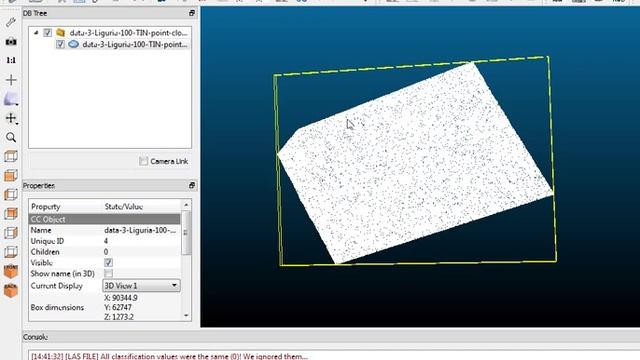Viewport: 640px width, 360px height.
Task: Float the Properties panel
Action: pyautogui.click(x=192, y=185)
